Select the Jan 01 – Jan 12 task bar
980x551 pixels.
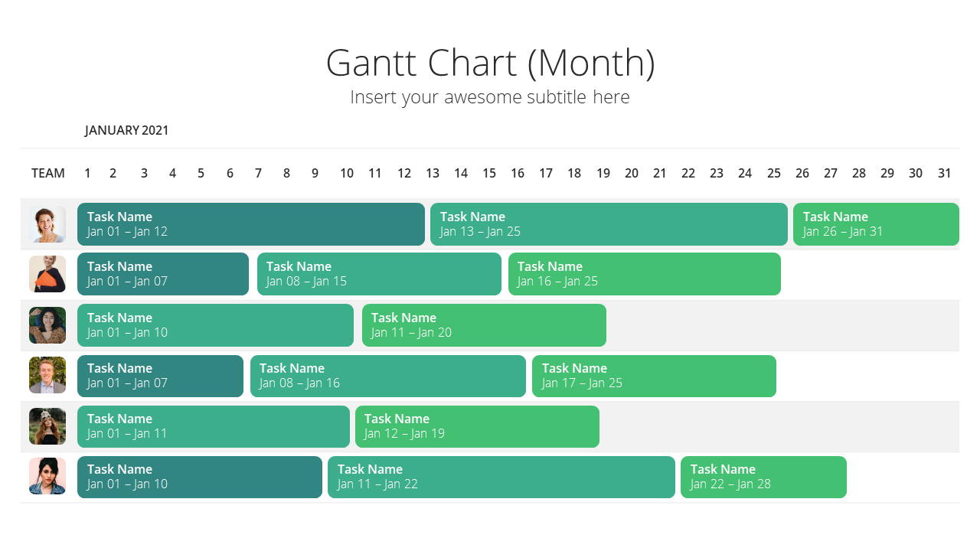click(251, 224)
